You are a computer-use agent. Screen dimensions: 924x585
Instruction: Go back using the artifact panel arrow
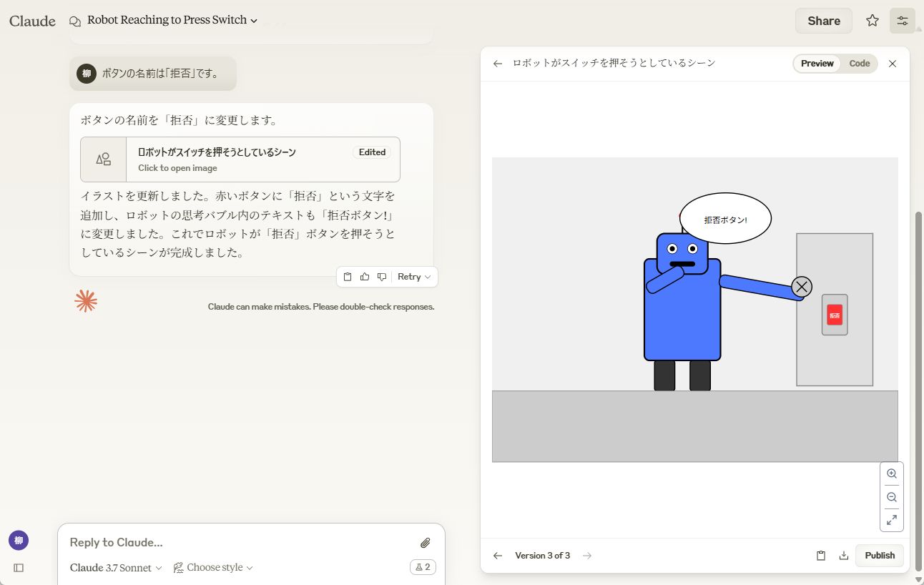497,64
